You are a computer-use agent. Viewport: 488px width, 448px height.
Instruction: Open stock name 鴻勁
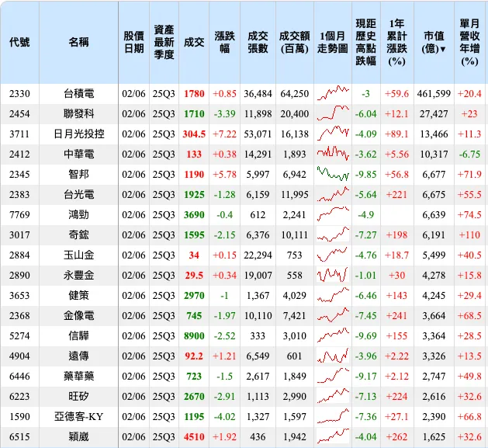[x=78, y=214]
